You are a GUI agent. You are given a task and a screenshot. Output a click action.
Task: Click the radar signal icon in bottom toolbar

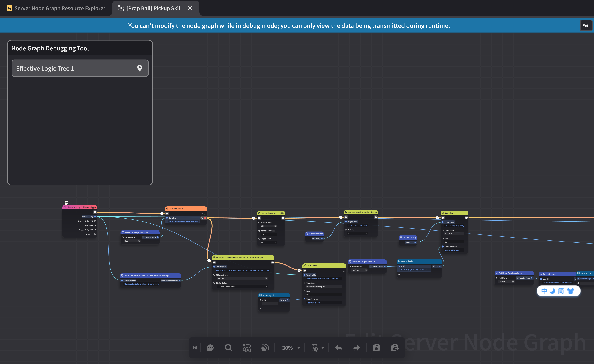pyautogui.click(x=265, y=348)
